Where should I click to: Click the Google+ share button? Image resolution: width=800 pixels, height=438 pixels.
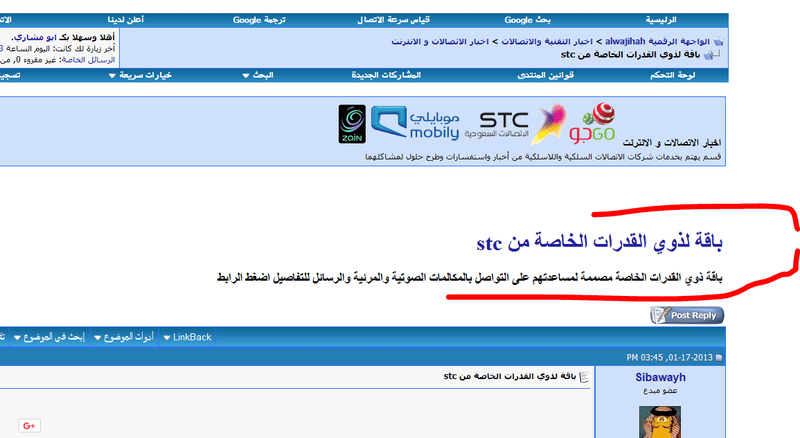pyautogui.click(x=29, y=425)
